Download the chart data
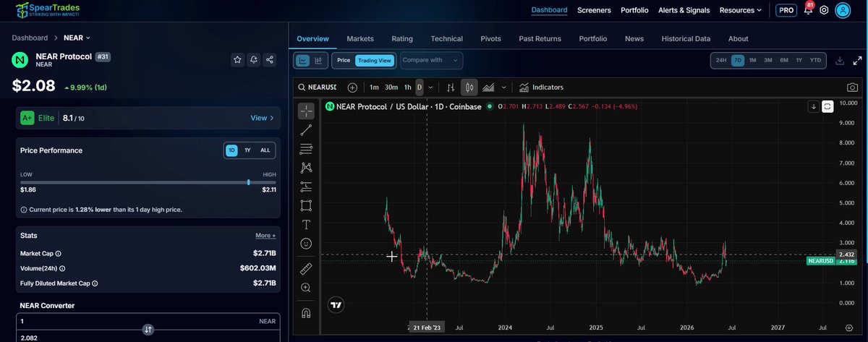The width and height of the screenshot is (868, 342). pos(840,61)
